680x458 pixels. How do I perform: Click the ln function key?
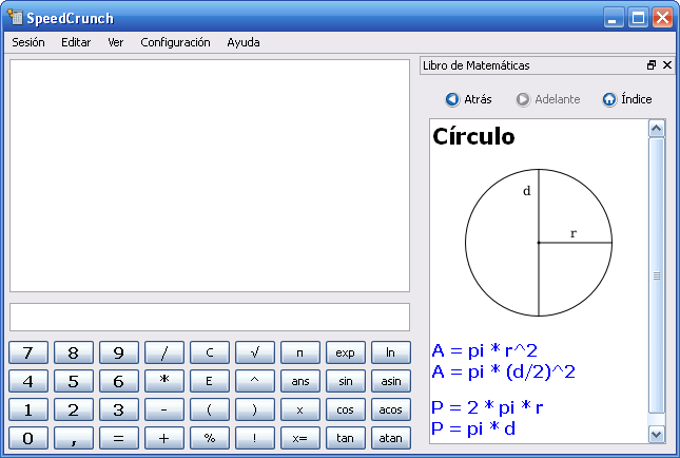point(391,353)
